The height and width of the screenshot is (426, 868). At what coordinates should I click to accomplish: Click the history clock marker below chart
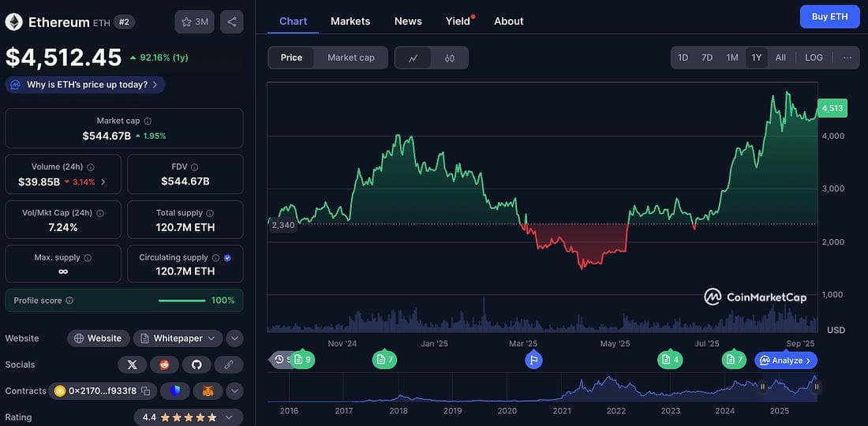[279, 360]
